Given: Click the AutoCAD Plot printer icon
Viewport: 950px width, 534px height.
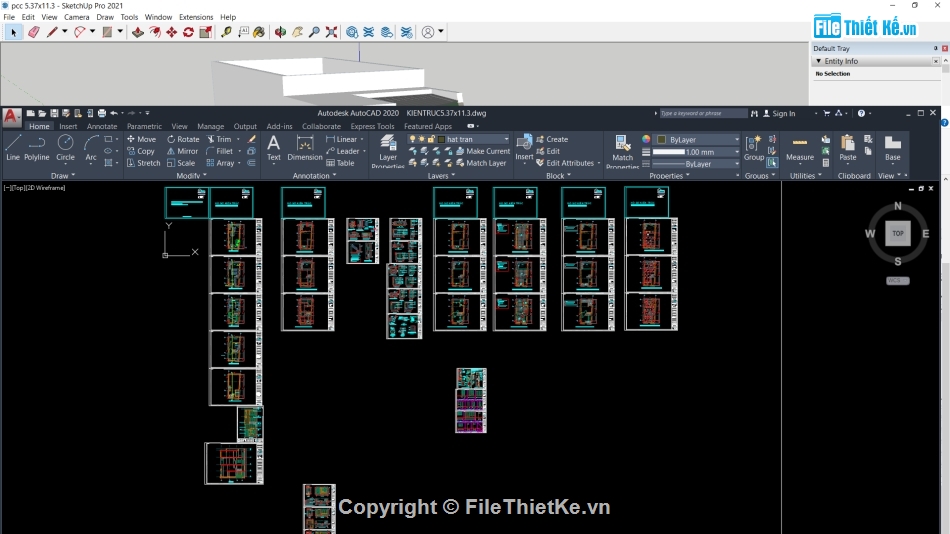Looking at the screenshot, I should [x=101, y=113].
